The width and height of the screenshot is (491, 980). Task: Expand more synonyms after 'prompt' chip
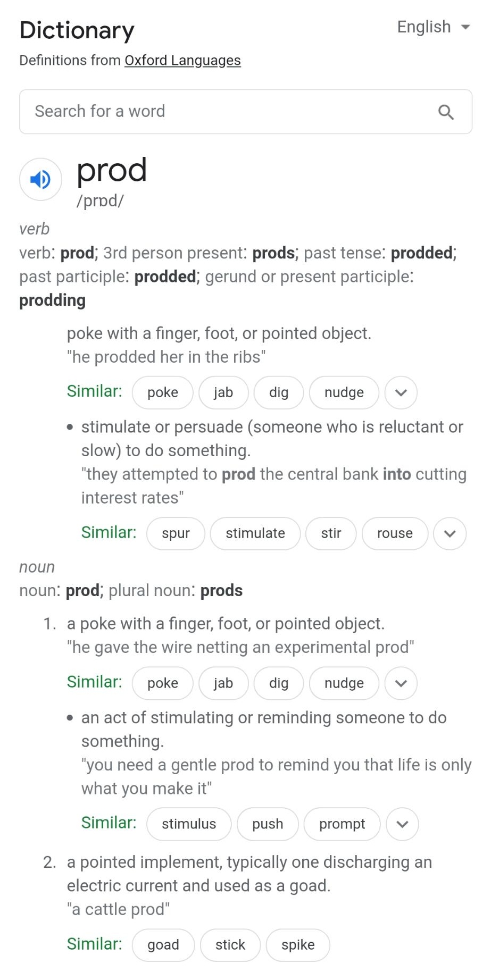[402, 824]
